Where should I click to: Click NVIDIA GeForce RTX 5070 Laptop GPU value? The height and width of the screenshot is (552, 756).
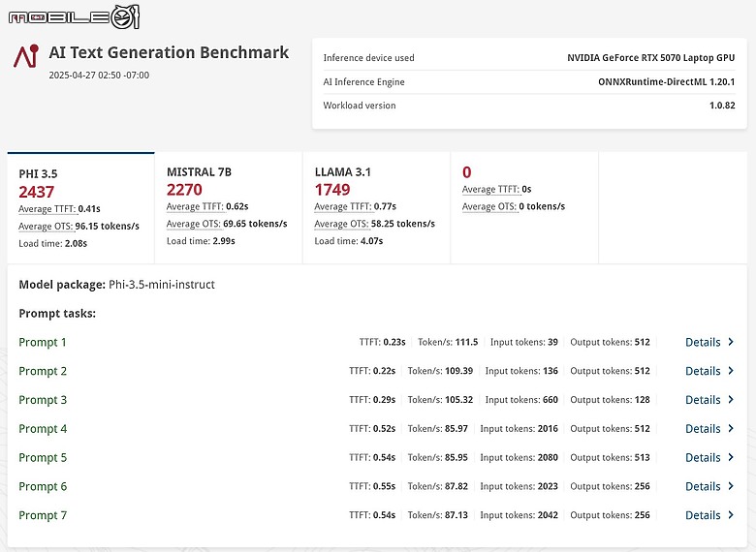651,58
